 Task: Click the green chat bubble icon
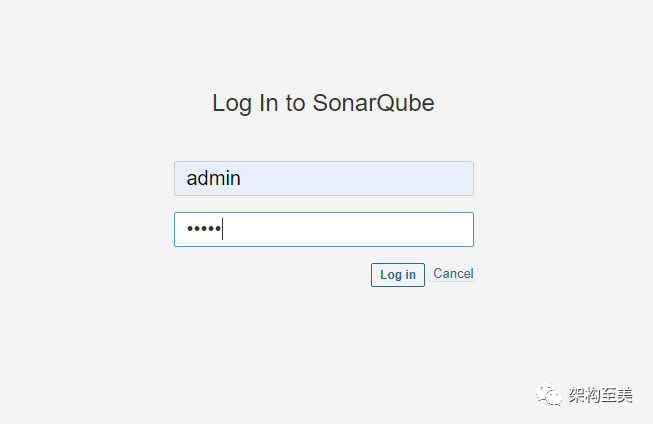coord(549,395)
